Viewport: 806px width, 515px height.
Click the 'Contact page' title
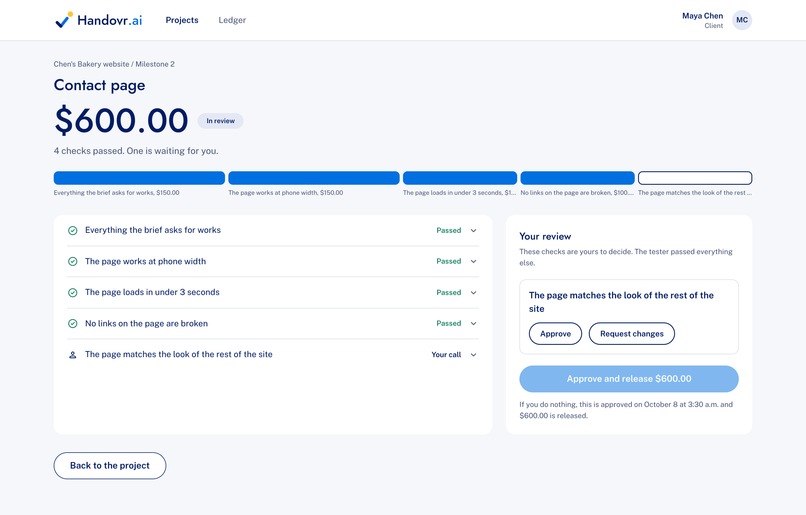pos(99,85)
